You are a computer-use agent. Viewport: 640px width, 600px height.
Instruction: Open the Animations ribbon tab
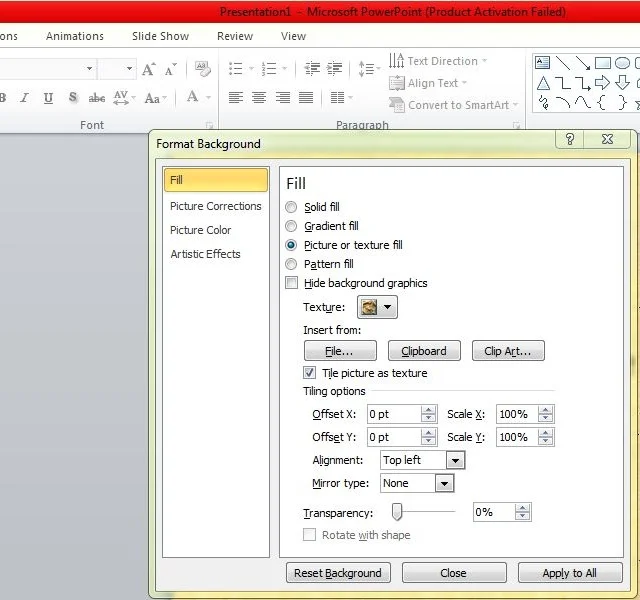click(75, 36)
